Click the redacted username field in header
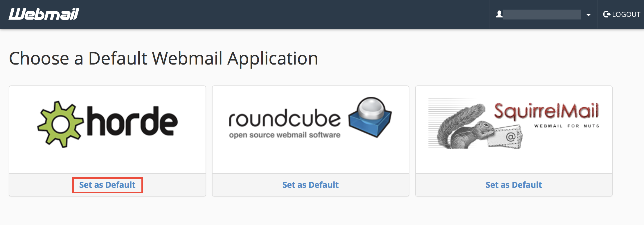Image resolution: width=644 pixels, height=225 pixels. click(x=542, y=14)
